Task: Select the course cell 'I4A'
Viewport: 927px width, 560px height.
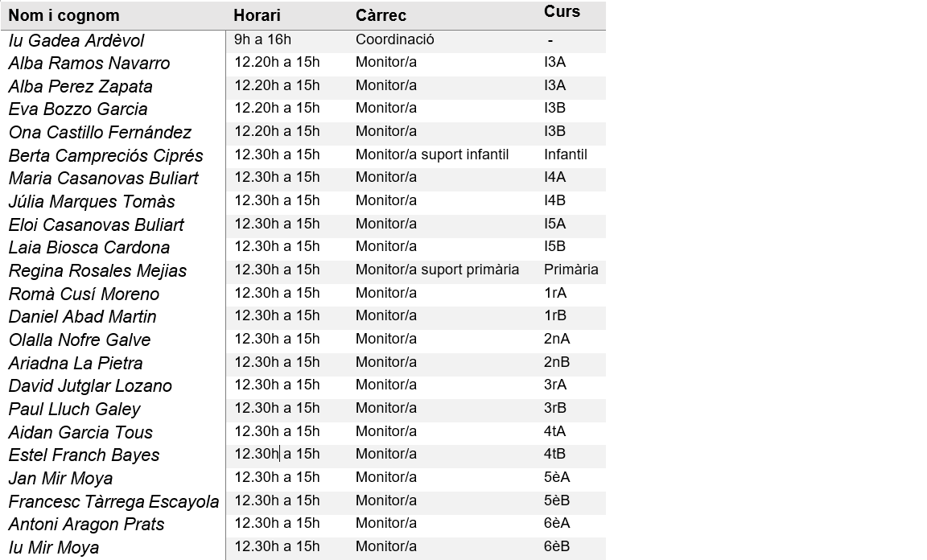Action: pyautogui.click(x=554, y=177)
